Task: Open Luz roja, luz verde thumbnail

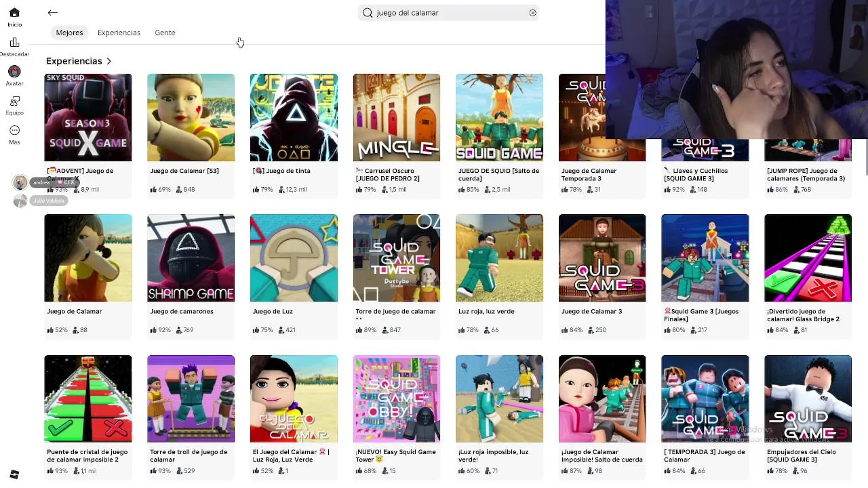Action: coord(499,258)
